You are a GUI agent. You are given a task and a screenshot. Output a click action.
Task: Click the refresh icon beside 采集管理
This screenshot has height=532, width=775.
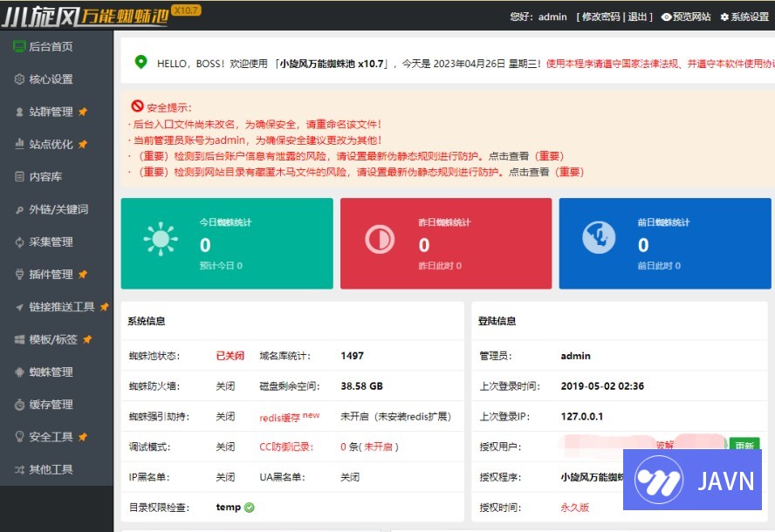click(x=19, y=242)
